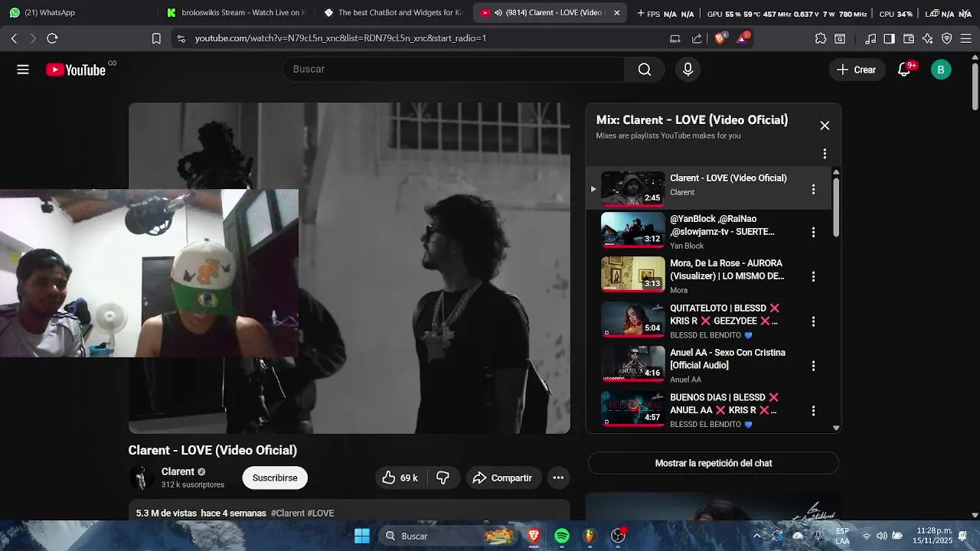The width and height of the screenshot is (980, 551).
Task: Open options for Clarent - LOVE playlist item
Action: pos(813,189)
